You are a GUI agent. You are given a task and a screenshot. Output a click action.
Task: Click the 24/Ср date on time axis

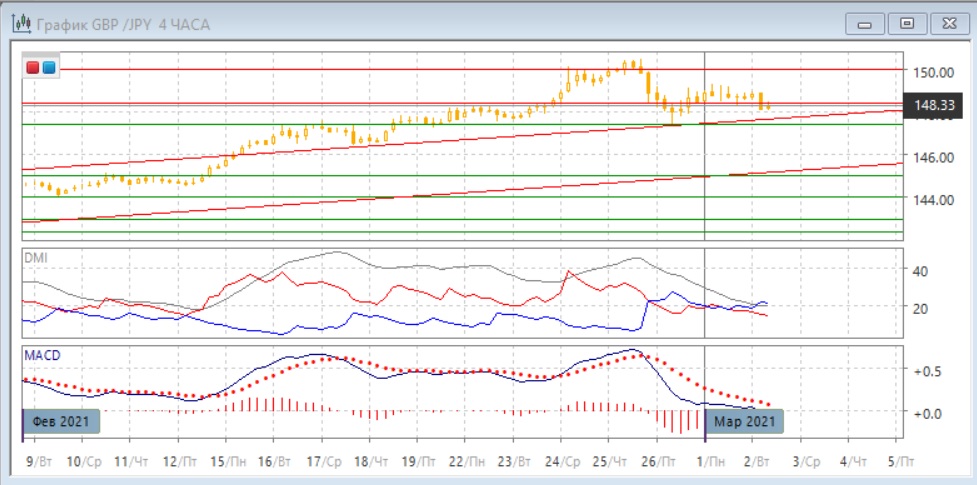pyautogui.click(x=562, y=461)
